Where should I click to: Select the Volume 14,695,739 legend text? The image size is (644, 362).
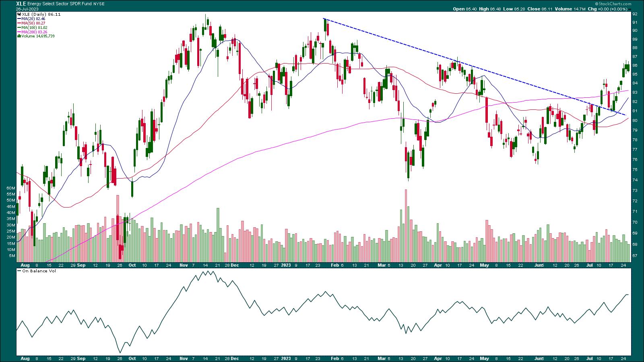pyautogui.click(x=38, y=36)
